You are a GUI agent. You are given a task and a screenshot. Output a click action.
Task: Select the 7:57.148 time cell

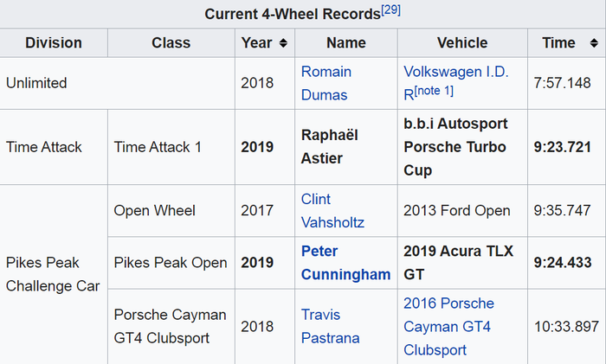coord(566,83)
